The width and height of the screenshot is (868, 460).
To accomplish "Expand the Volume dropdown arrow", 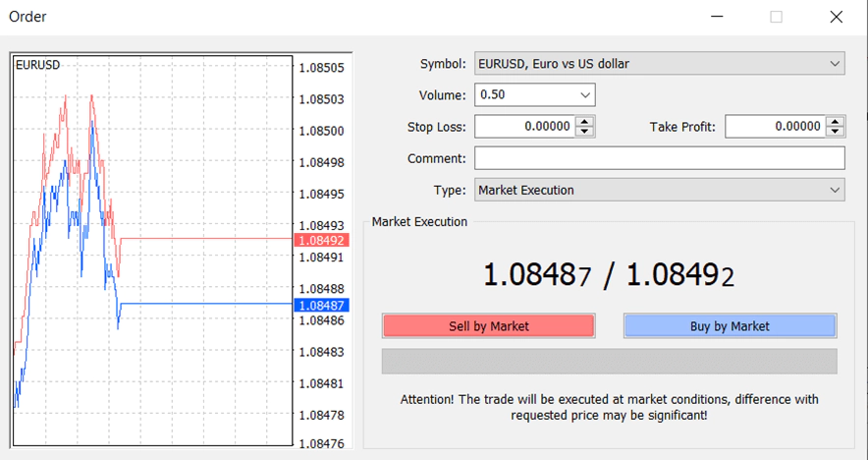I will click(x=585, y=95).
